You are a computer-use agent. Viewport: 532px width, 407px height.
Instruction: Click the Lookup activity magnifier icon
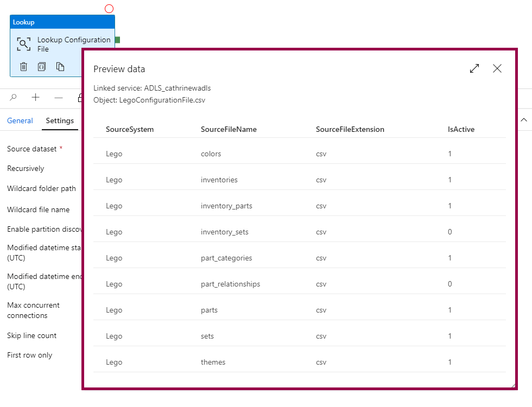(x=23, y=44)
